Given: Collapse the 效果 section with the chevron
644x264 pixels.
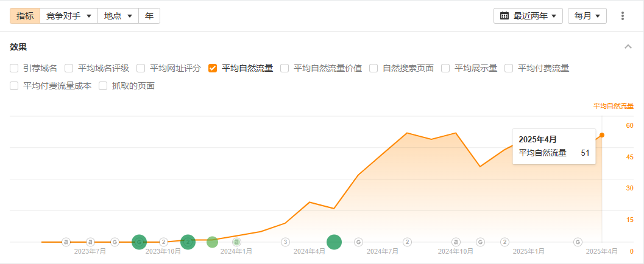Looking at the screenshot, I should tap(628, 47).
